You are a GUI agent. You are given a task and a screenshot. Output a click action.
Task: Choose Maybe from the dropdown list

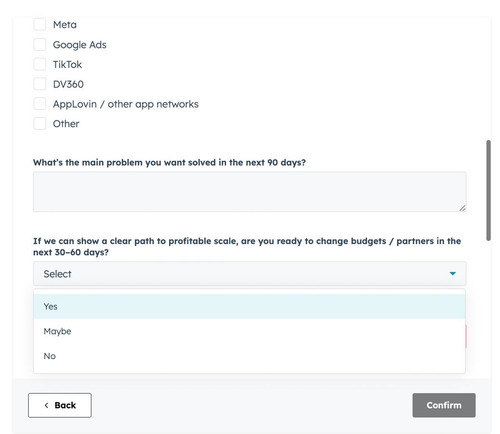tap(249, 331)
